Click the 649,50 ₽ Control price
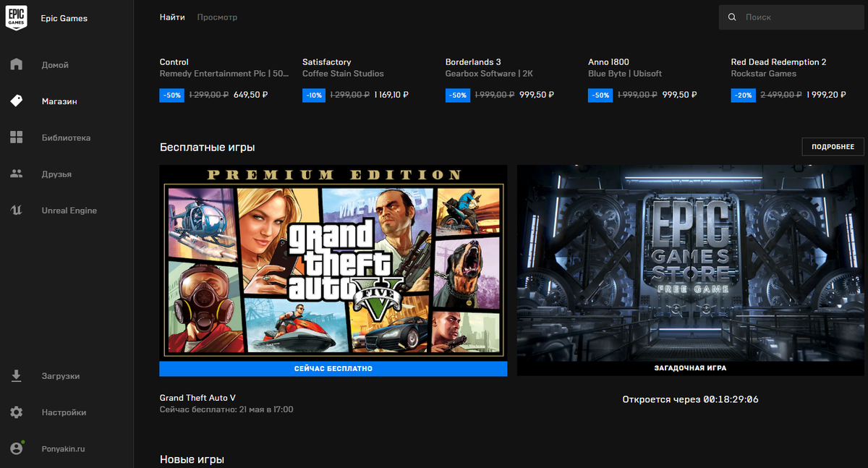 251,95
